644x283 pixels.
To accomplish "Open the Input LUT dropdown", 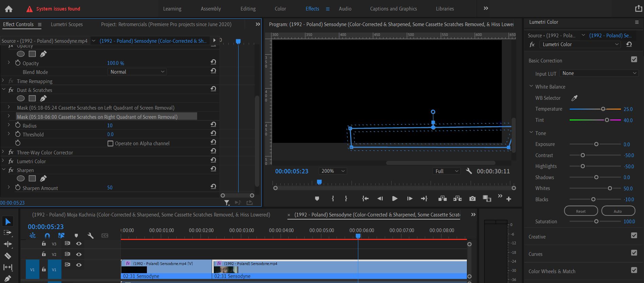I will point(599,73).
